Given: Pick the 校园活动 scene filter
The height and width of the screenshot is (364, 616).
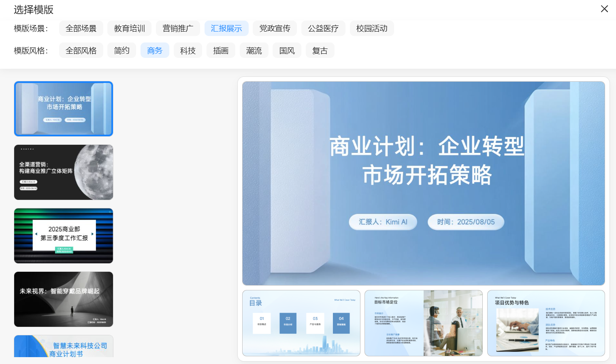Looking at the screenshot, I should point(372,28).
